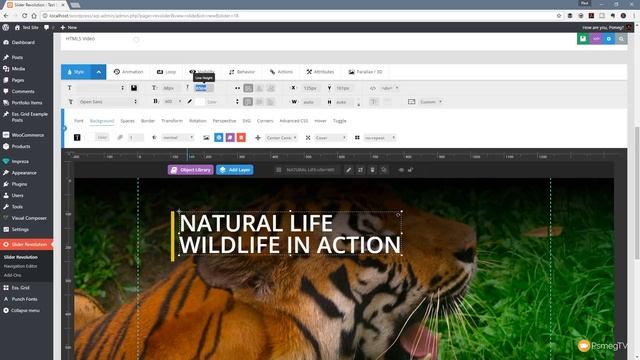Screen dimensions: 640x360
Task: Click the delete layer trash icon
Action: (x=372, y=170)
